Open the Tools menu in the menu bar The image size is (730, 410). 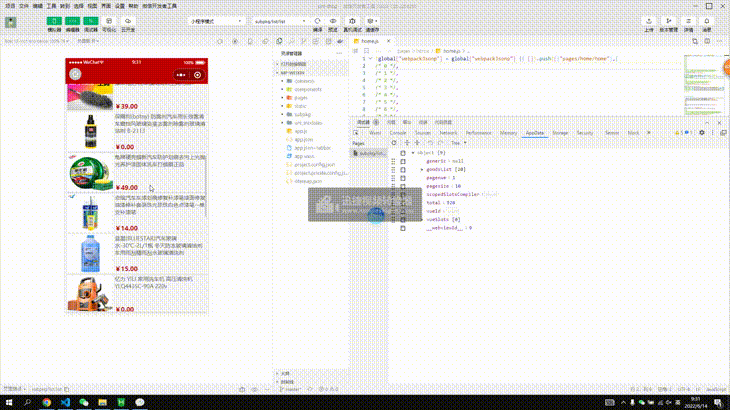(x=51, y=6)
